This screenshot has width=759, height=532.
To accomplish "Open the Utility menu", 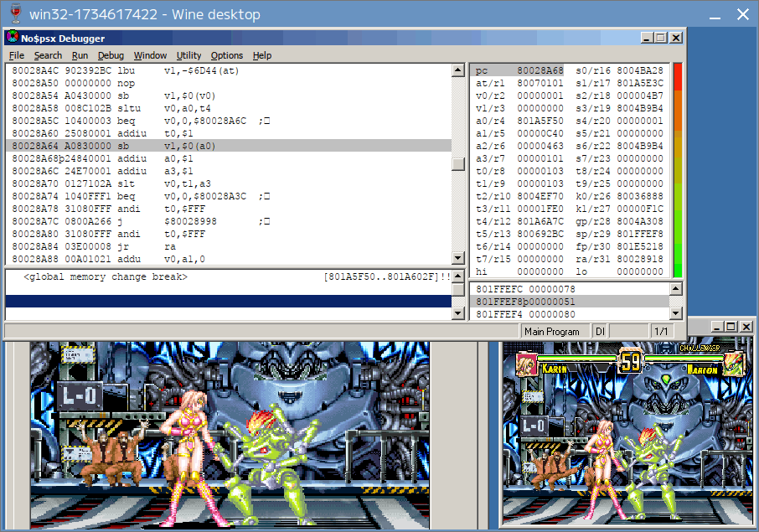I will tap(188, 55).
